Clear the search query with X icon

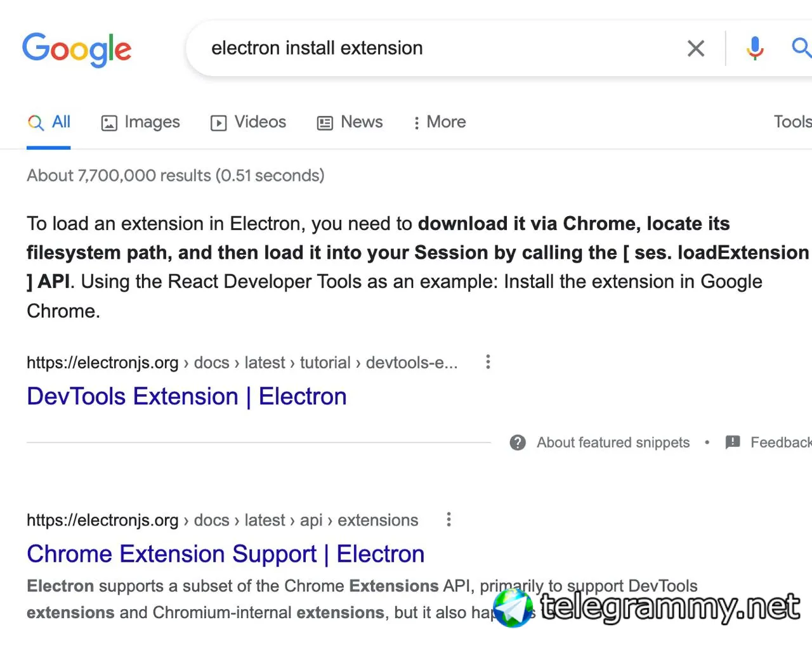(x=696, y=48)
